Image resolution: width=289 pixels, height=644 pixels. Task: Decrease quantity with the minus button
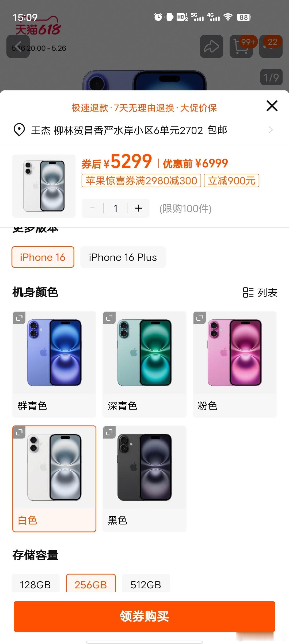[93, 208]
